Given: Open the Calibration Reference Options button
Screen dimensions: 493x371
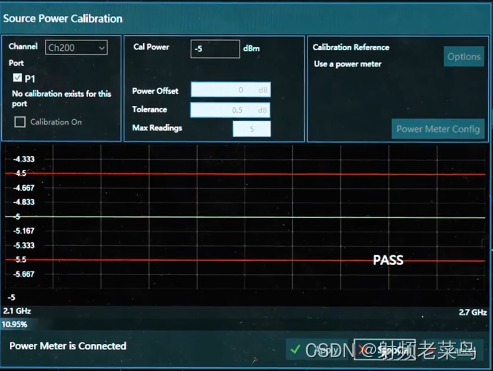Looking at the screenshot, I should 464,57.
